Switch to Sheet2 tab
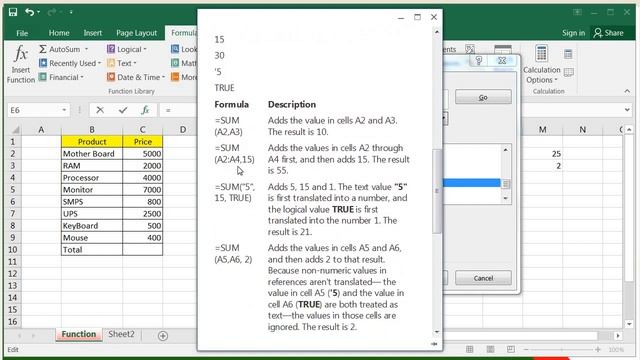Viewport: 640px width, 360px height. point(121,334)
